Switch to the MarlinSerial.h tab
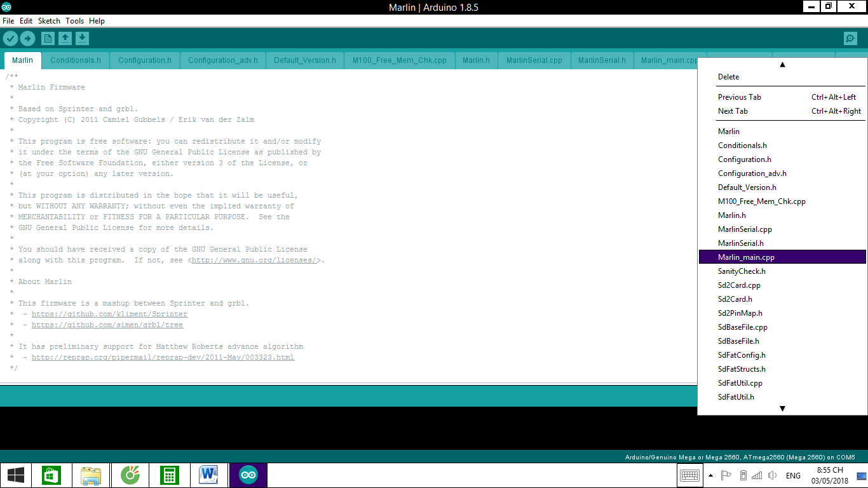Image resolution: width=868 pixels, height=488 pixels. pos(602,60)
